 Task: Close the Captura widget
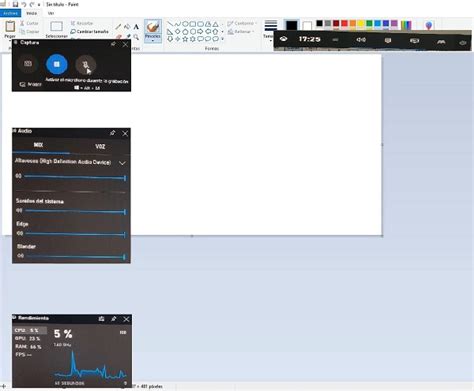125,44
